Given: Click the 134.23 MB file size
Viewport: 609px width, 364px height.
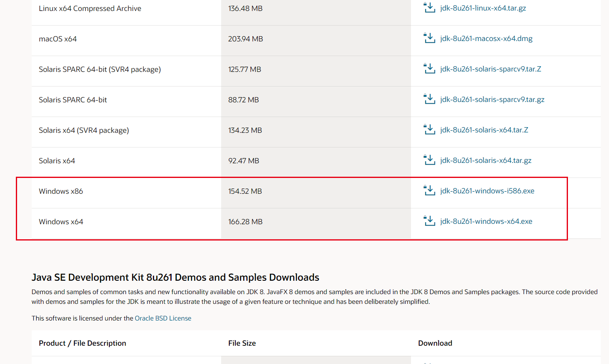Looking at the screenshot, I should pos(245,130).
